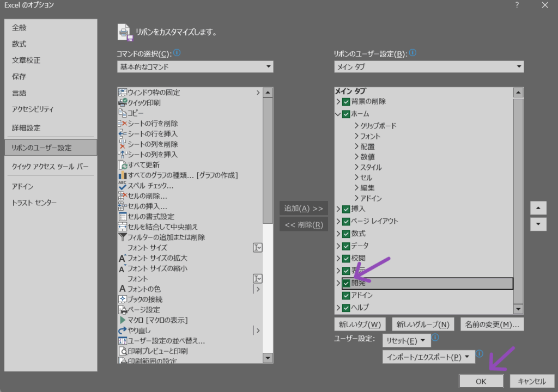Open the 基本的なコマンド dropdown
The image size is (558, 392).
(x=195, y=66)
